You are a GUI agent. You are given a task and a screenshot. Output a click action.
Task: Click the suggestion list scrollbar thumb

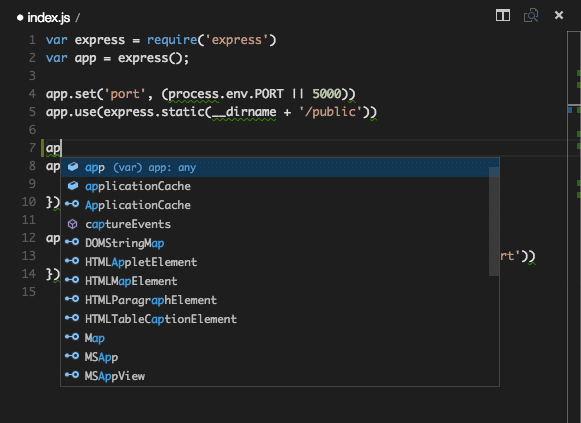494,221
